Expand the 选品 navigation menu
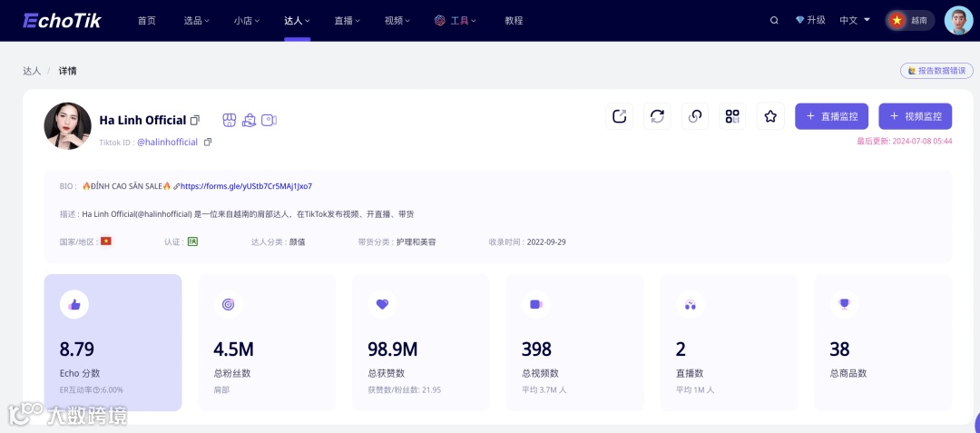This screenshot has width=980, height=433. [x=196, y=21]
